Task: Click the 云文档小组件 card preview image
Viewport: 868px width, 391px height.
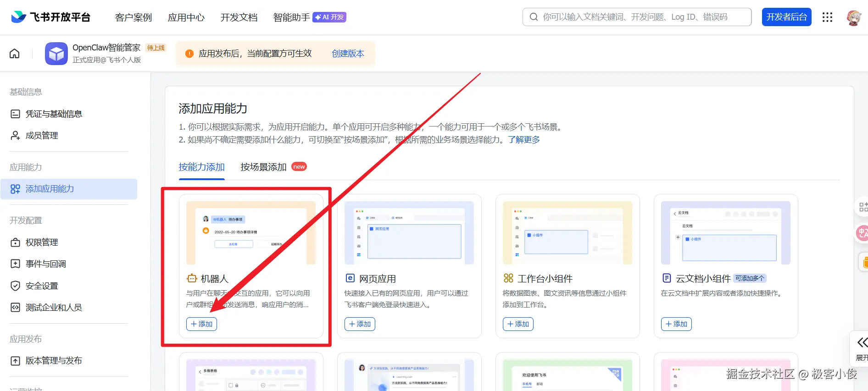Action: click(x=726, y=233)
